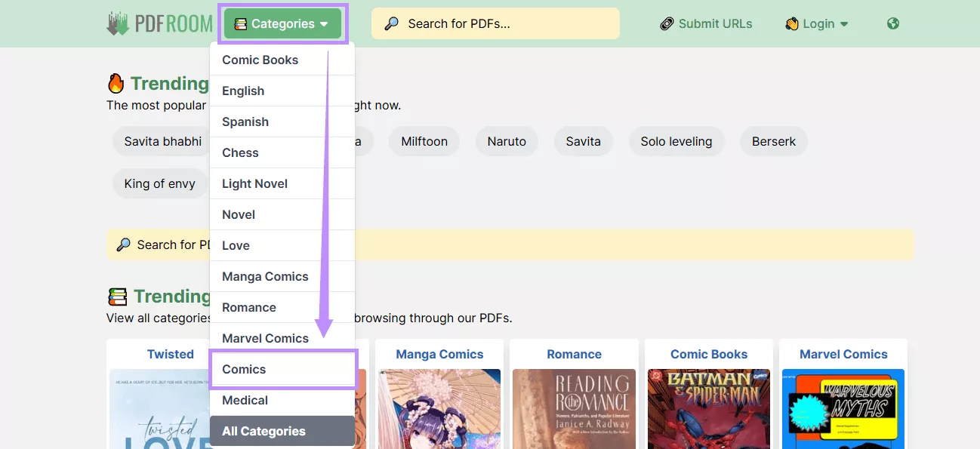The image size is (980, 449).
Task: Open the globe language selector icon
Action: click(893, 23)
